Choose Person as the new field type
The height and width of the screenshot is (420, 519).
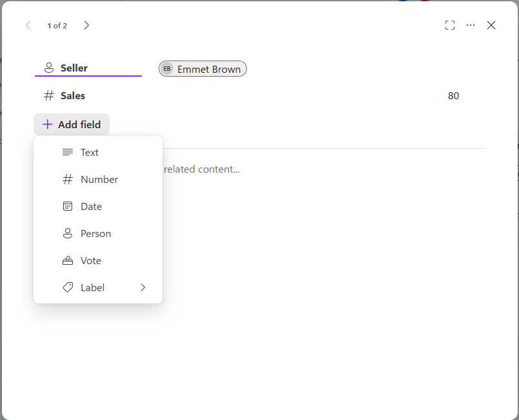pos(95,234)
